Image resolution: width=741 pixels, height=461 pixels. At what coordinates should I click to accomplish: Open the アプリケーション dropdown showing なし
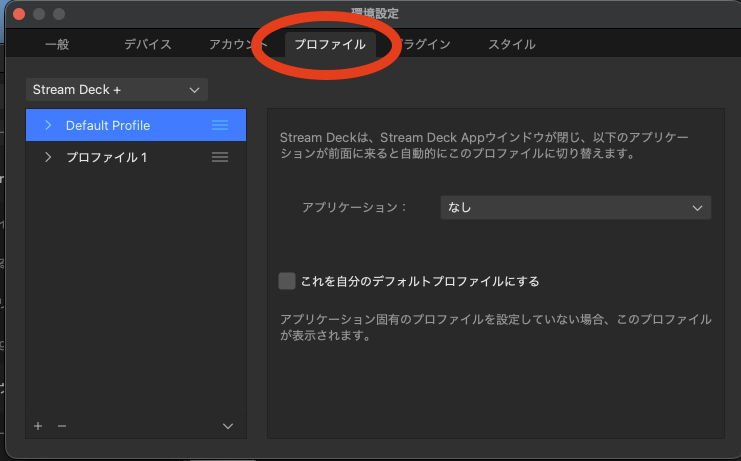(x=576, y=208)
